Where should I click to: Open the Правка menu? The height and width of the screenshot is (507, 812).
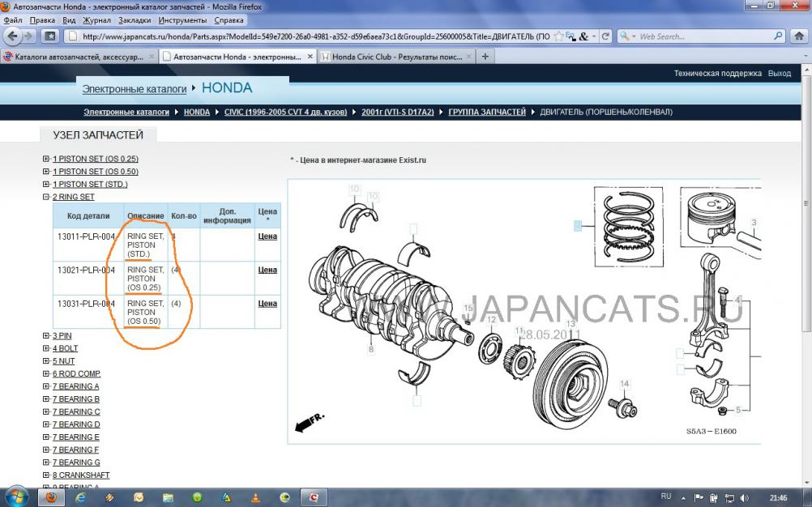tap(42, 20)
